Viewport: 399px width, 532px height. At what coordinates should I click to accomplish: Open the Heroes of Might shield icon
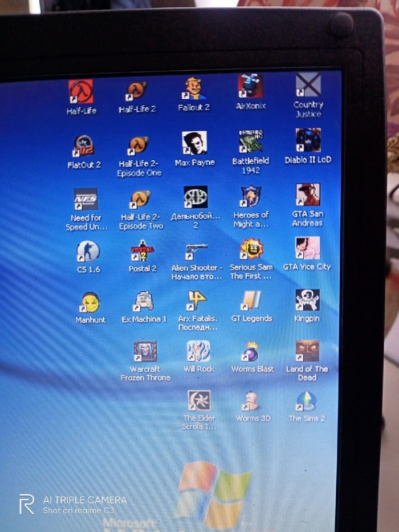251,196
